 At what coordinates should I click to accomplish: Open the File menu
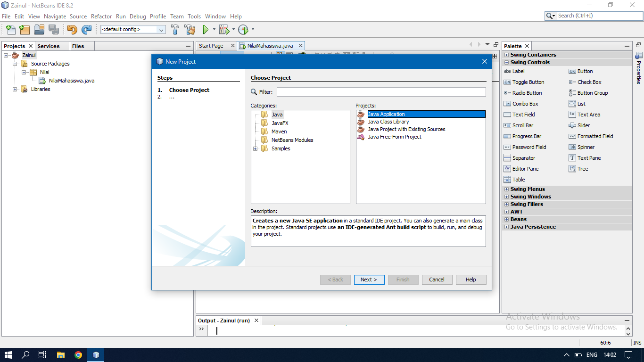tap(6, 16)
